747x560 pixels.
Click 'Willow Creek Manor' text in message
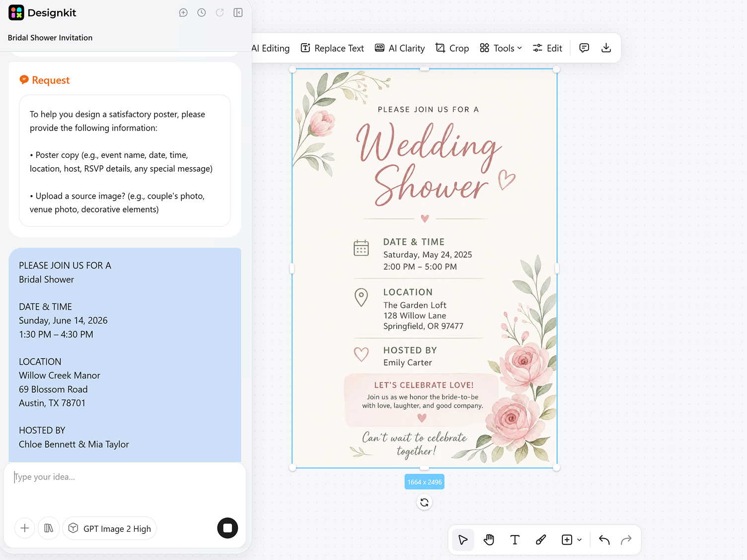click(60, 375)
